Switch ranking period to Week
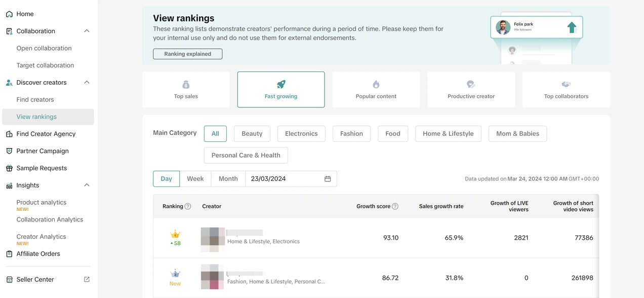This screenshot has height=298, width=644. point(195,179)
